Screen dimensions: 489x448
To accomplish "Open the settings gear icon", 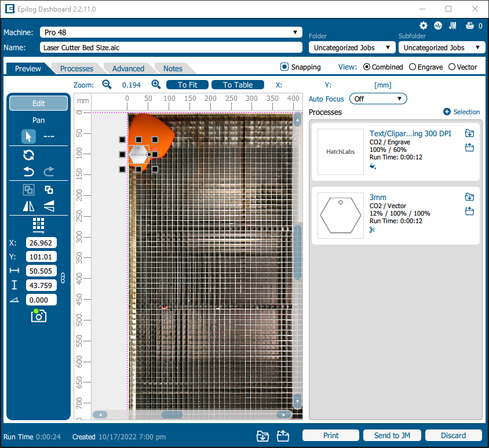I will (424, 26).
